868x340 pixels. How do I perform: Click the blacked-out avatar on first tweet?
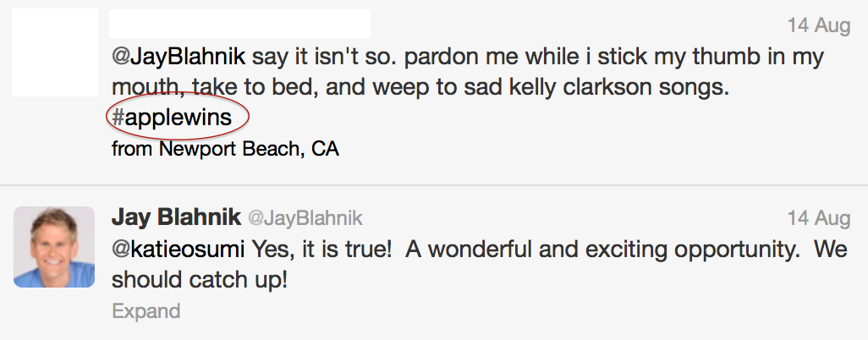point(54,52)
